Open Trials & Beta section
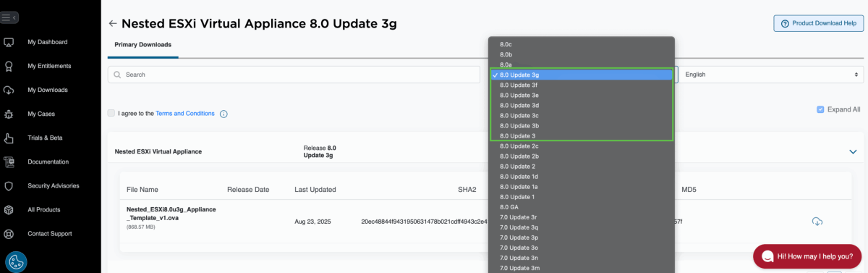 point(45,138)
